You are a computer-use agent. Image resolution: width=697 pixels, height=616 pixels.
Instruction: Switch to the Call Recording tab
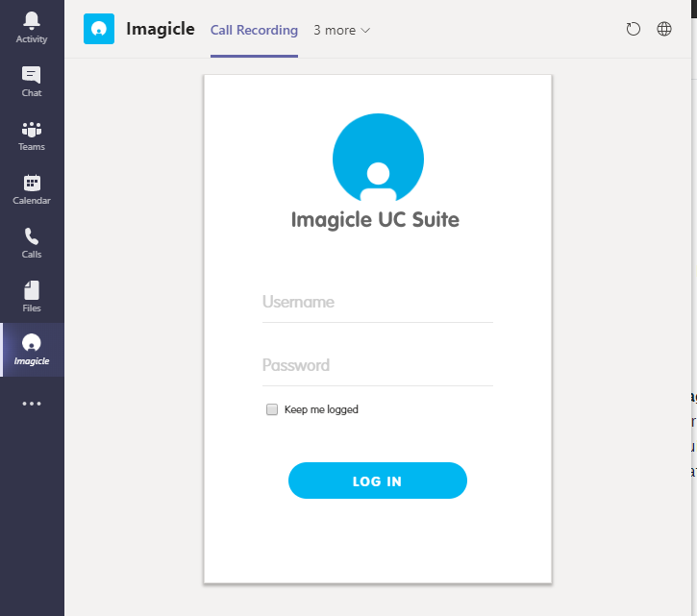click(x=254, y=30)
